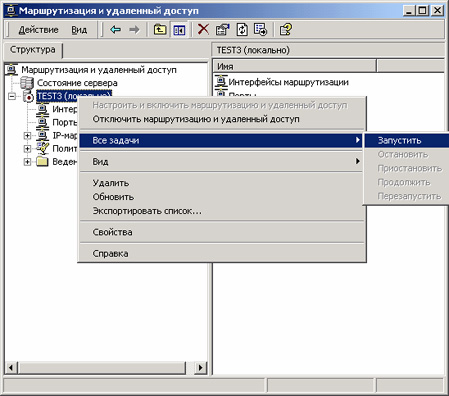Open the Действие menu

coord(39,30)
